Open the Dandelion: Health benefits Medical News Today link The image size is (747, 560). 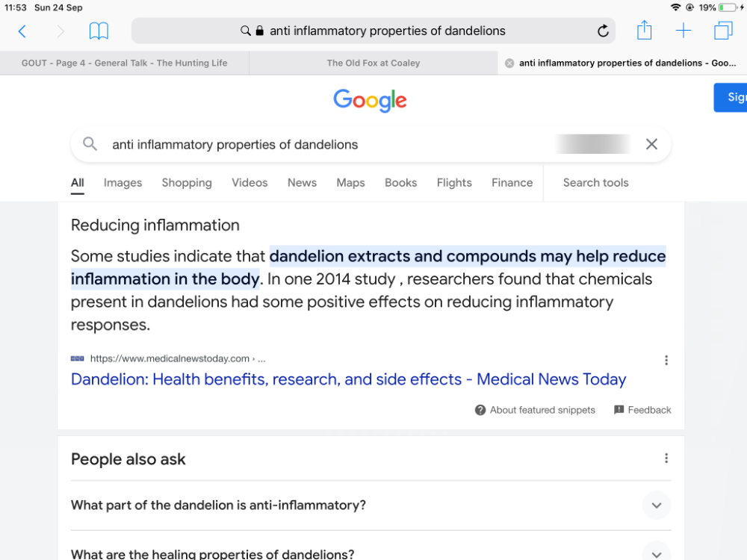point(348,379)
